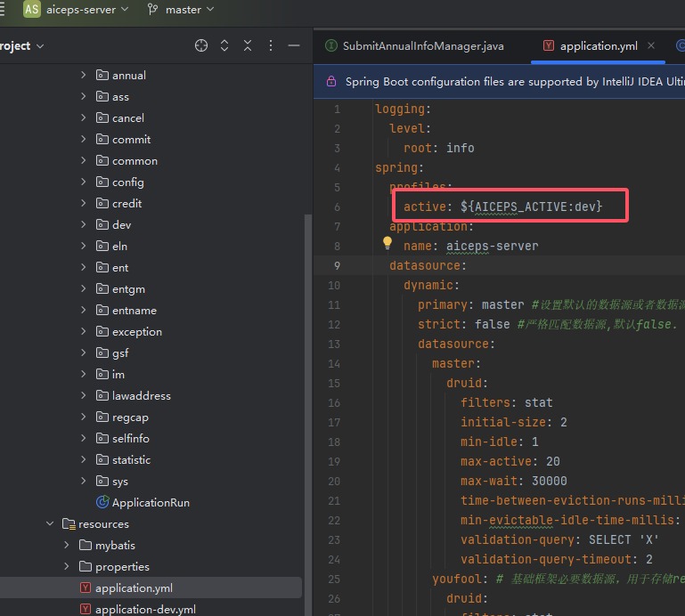The height and width of the screenshot is (616, 685).
Task: Click the ApplicationRun class icon
Action: coord(102,502)
